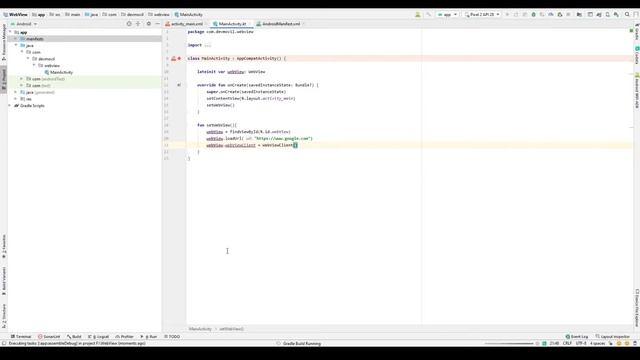Screen dimensions: 640x360
Task: Click the Gradle build progress bar
Action: click(x=509, y=343)
